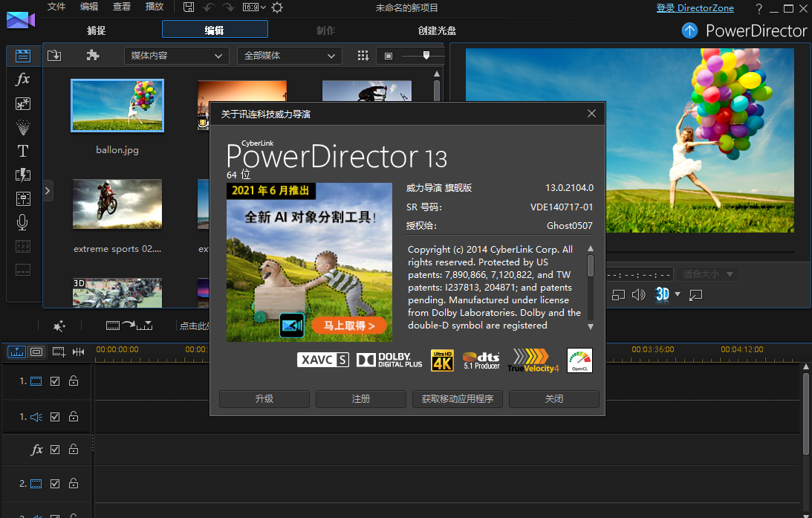Click the help question mark icon
Image resolution: width=812 pixels, height=518 pixels.
[x=759, y=8]
